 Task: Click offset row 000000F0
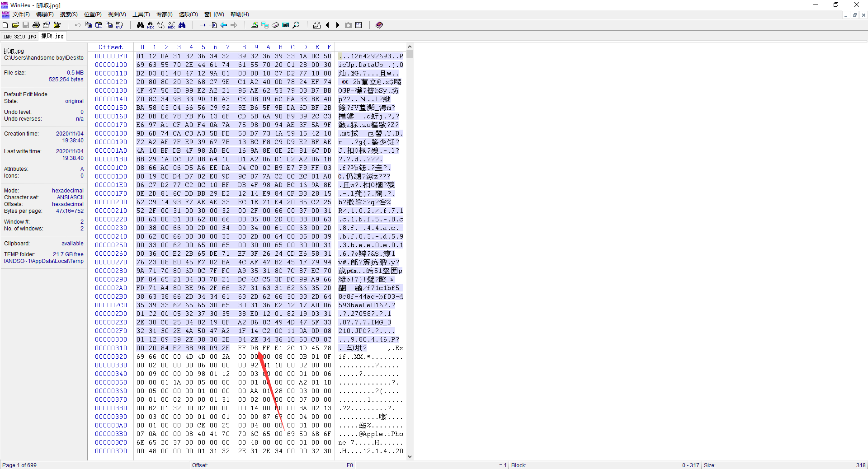tap(111, 56)
